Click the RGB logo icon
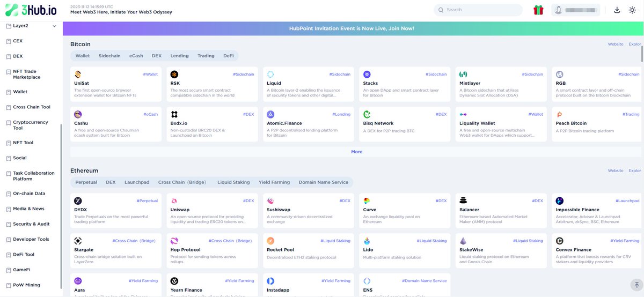Image resolution: width=644 pixels, height=297 pixels. 560,75
